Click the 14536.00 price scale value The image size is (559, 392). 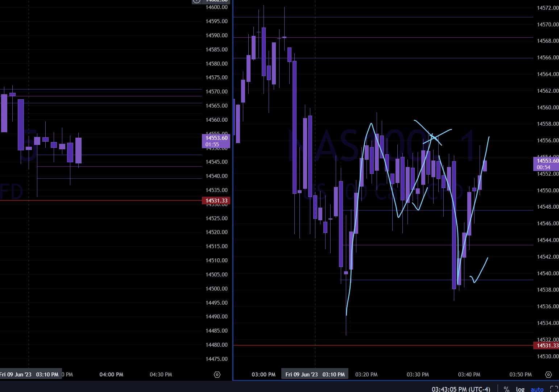(548, 306)
